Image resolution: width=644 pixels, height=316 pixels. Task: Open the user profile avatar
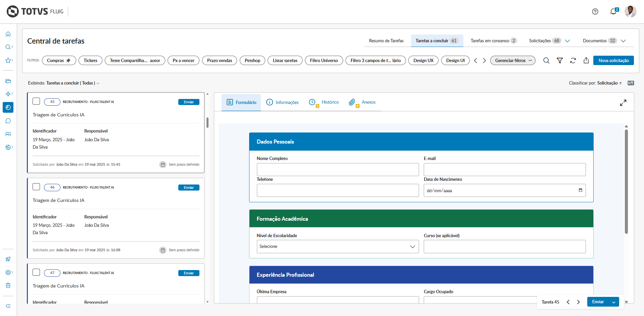(x=630, y=11)
